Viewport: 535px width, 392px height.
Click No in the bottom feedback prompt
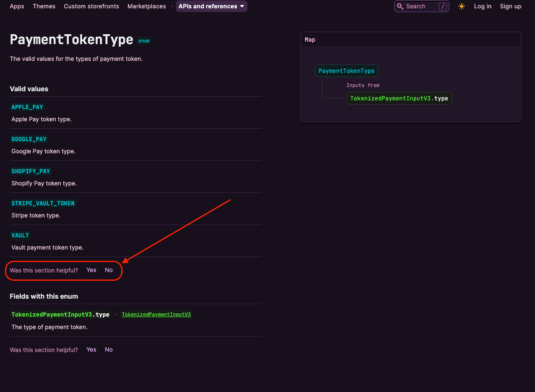(x=108, y=350)
